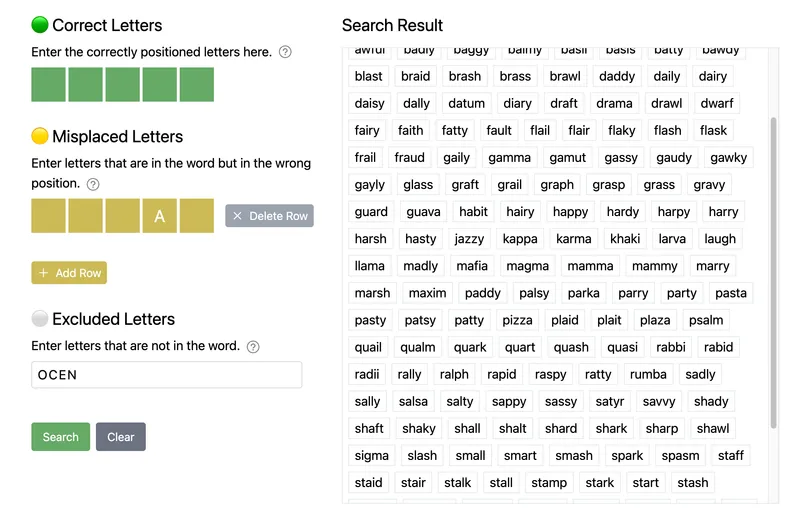Select the misplaced box containing letter A

coord(160,216)
